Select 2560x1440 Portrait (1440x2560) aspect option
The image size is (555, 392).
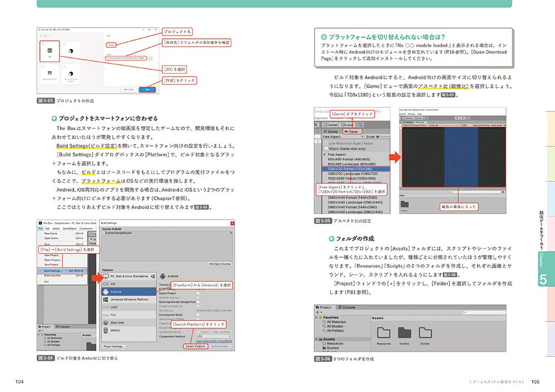pyautogui.click(x=355, y=197)
